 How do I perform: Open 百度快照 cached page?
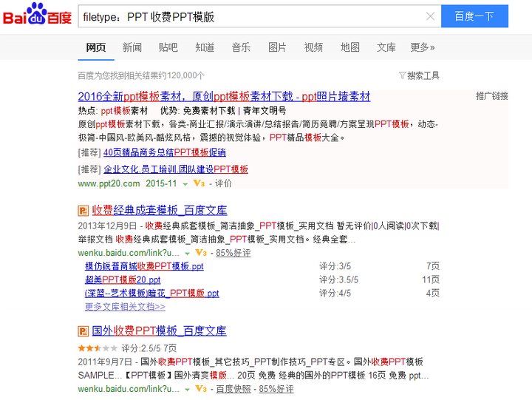(x=233, y=389)
